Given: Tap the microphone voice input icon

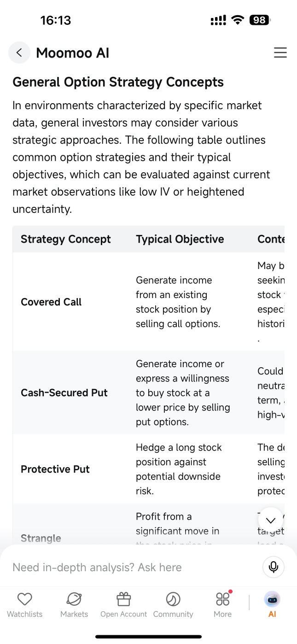Looking at the screenshot, I should tap(274, 567).
